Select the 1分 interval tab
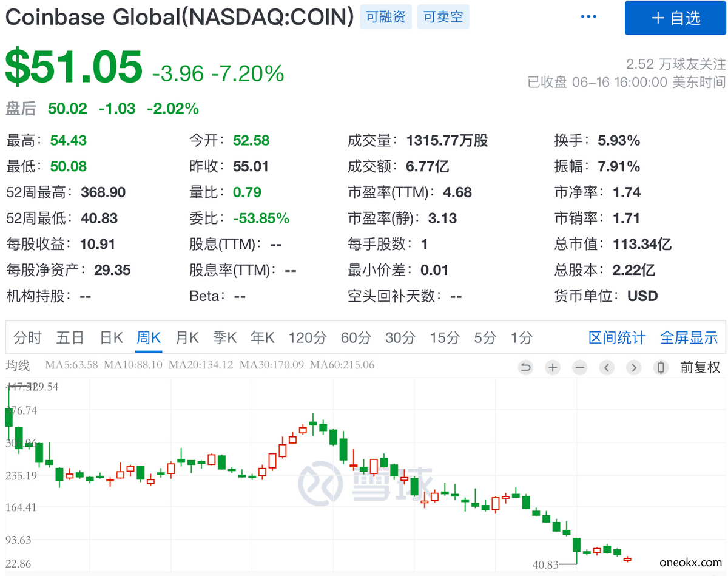Viewport: 728px width, 576px height. 522,337
